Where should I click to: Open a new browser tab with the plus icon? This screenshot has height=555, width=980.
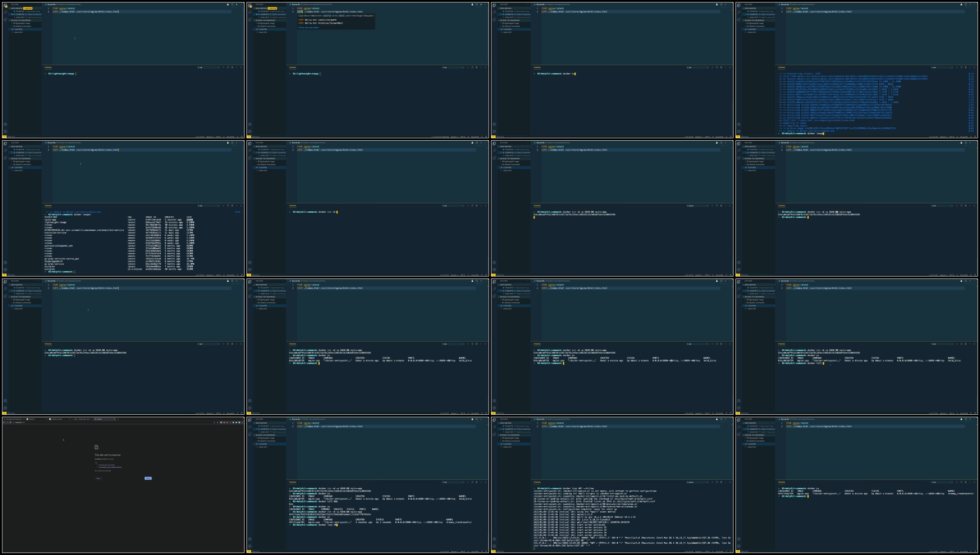(118, 419)
